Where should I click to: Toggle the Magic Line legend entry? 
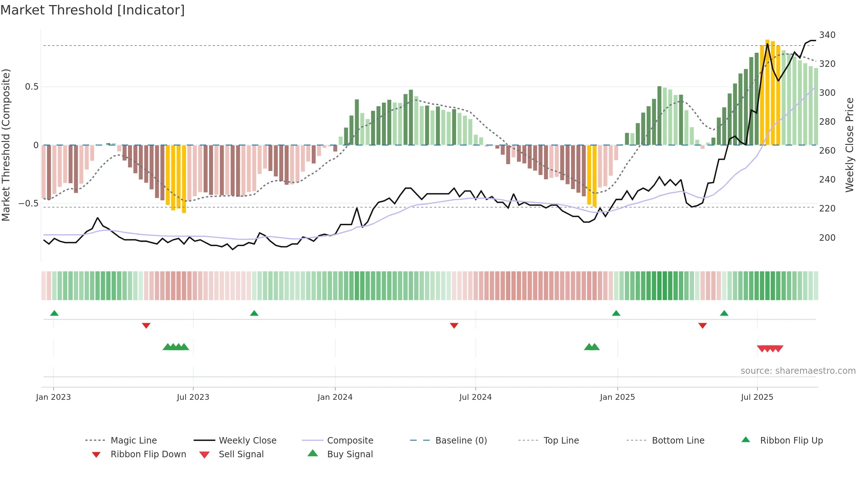coord(121,440)
